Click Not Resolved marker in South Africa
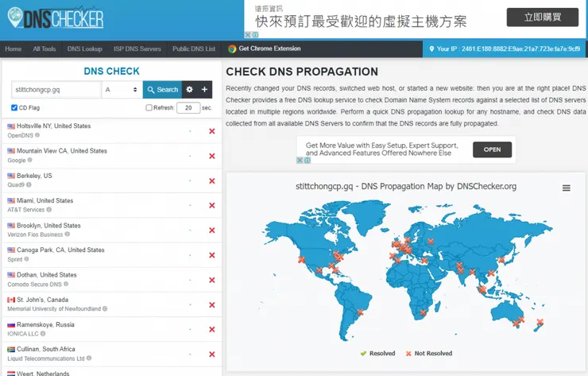This screenshot has height=376, width=588. point(423,312)
